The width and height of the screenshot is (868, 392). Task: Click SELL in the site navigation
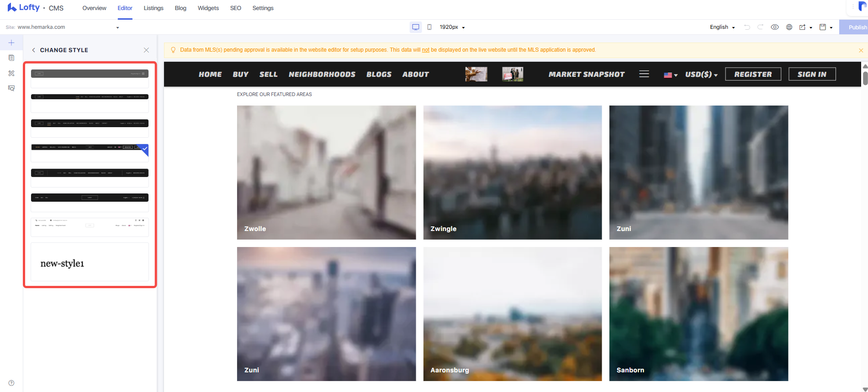pyautogui.click(x=269, y=74)
